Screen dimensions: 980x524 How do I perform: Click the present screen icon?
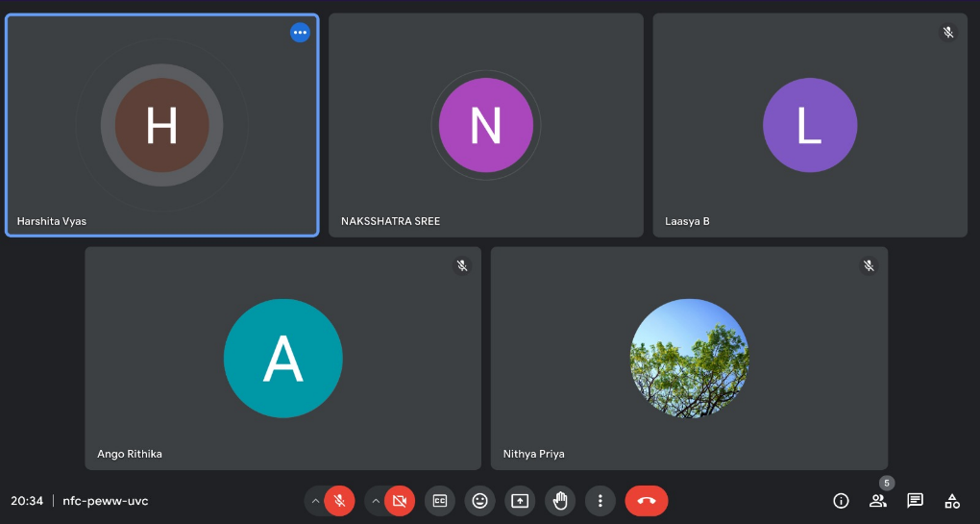(x=520, y=501)
